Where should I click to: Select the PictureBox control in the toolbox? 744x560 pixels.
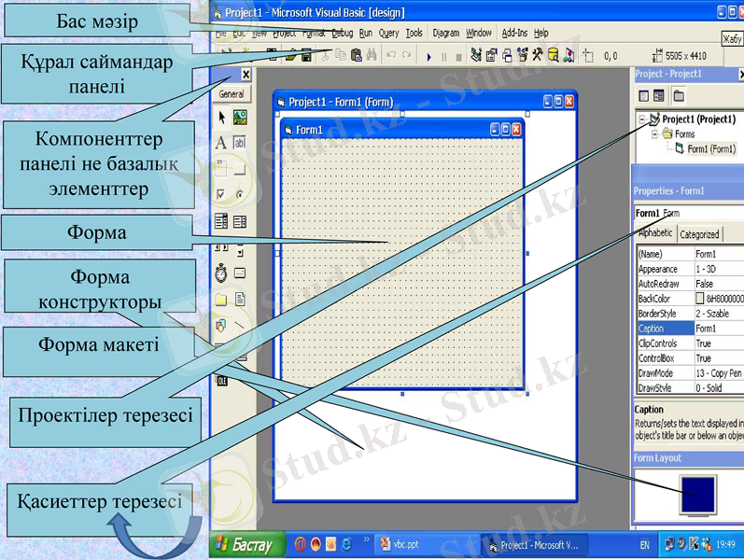pos(240,117)
